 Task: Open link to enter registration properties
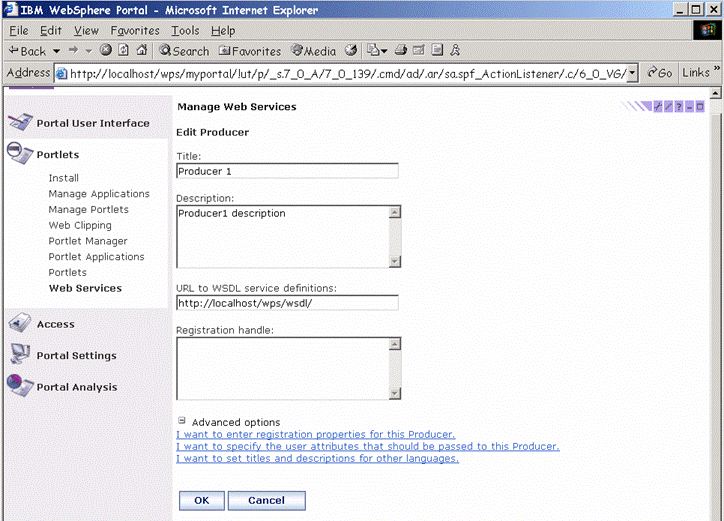pyautogui.click(x=316, y=435)
